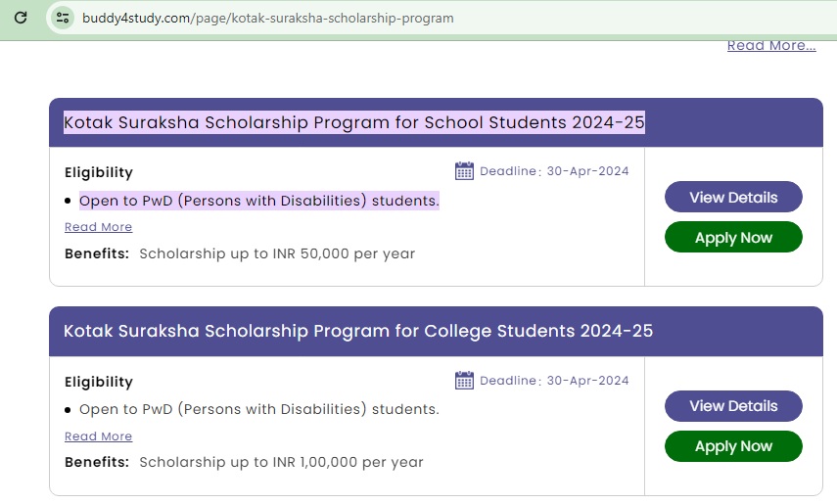Open School Students scholarship title heading
The width and height of the screenshot is (837, 504).
pos(353,122)
